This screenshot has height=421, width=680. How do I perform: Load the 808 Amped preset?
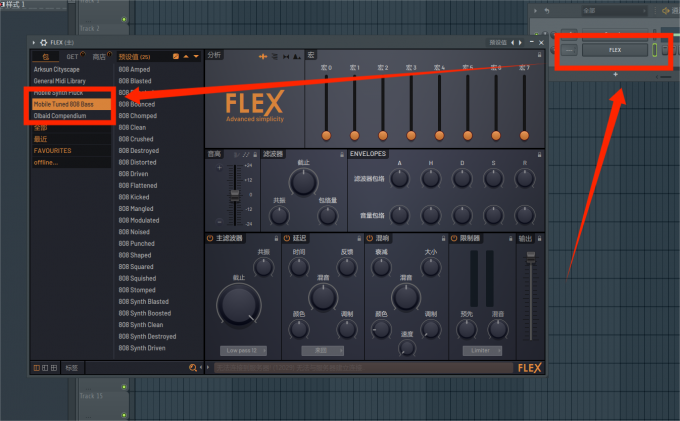click(x=134, y=69)
